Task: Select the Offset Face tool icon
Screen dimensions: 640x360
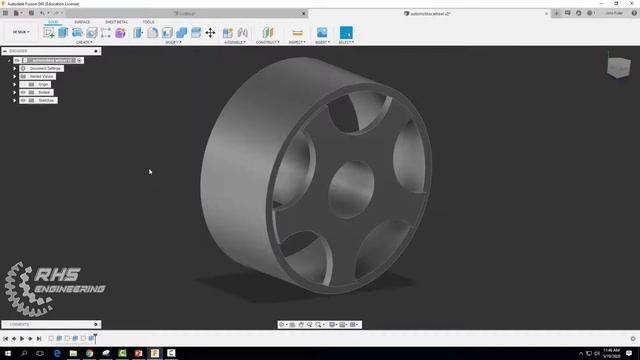Action: point(196,33)
